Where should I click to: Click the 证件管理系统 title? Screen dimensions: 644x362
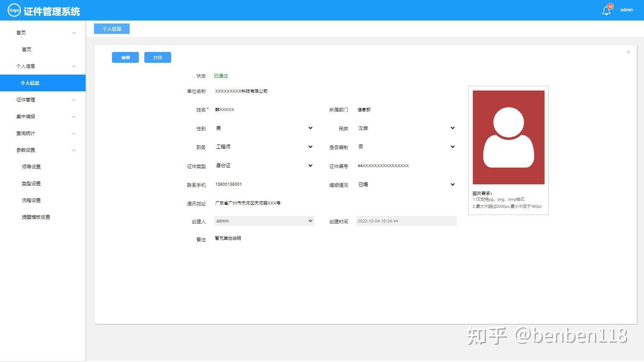pos(52,11)
